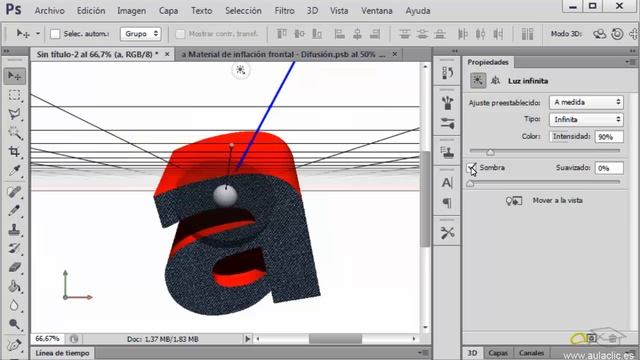Screen dimensions: 640x360
Task: Open the tool preset picker arrow
Action: click(x=38, y=33)
